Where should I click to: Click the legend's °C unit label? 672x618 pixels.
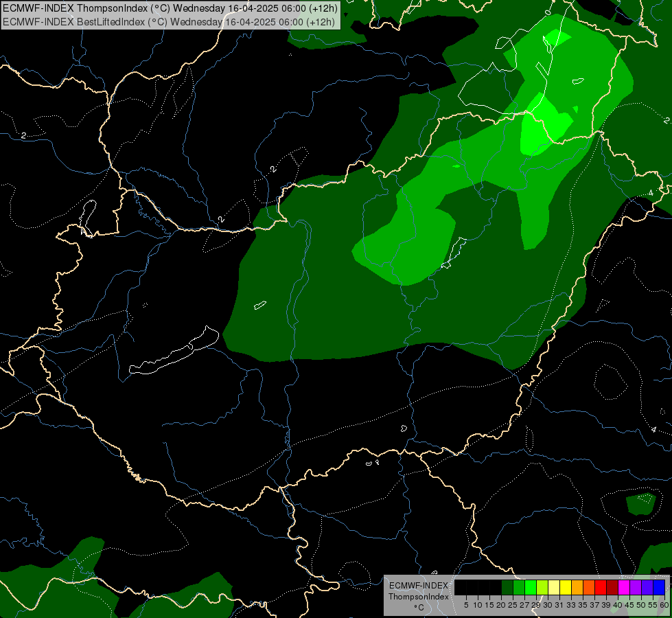[419, 608]
